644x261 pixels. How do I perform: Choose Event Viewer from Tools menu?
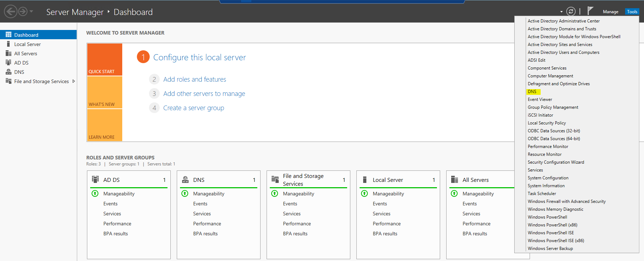tap(540, 99)
